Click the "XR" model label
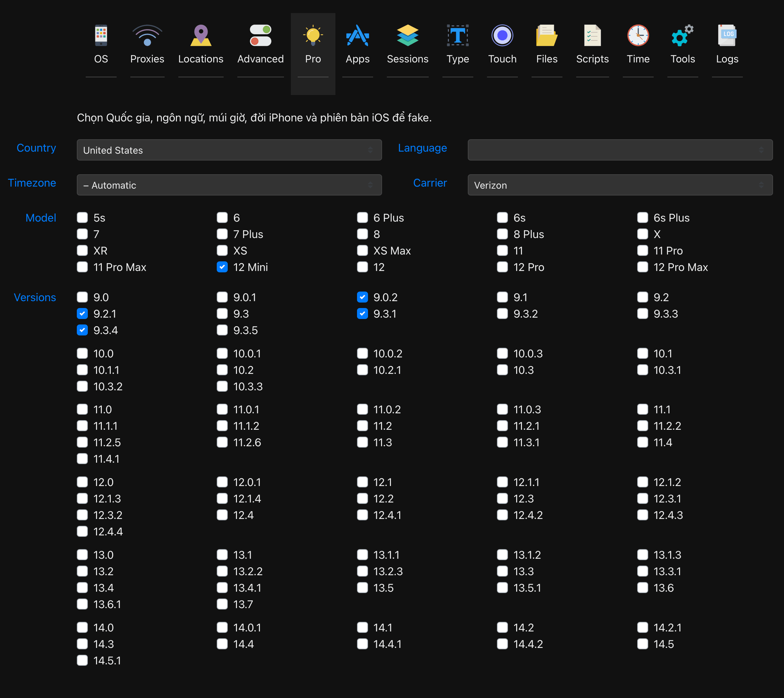 click(100, 251)
